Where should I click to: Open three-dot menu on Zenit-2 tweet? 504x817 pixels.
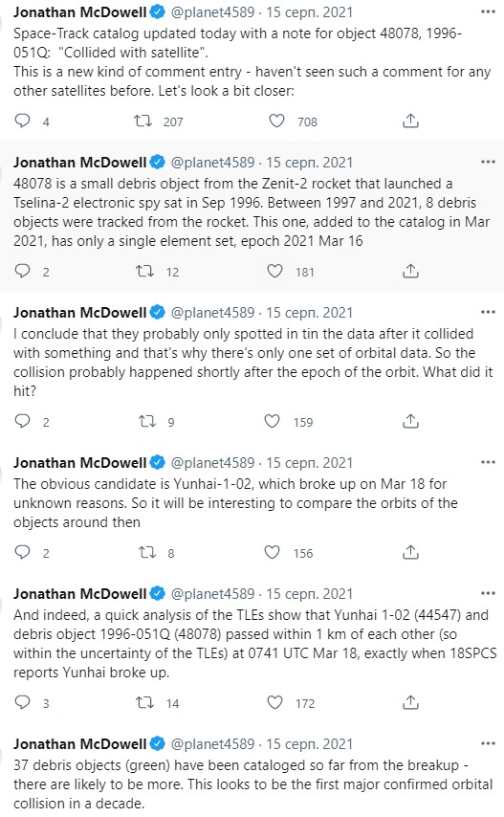(488, 162)
